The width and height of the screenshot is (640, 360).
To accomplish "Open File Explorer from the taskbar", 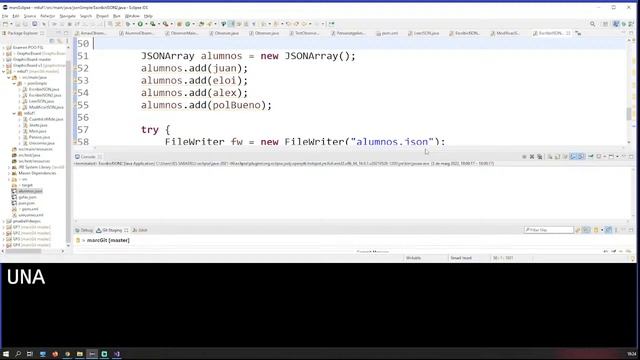I will click(x=80, y=354).
